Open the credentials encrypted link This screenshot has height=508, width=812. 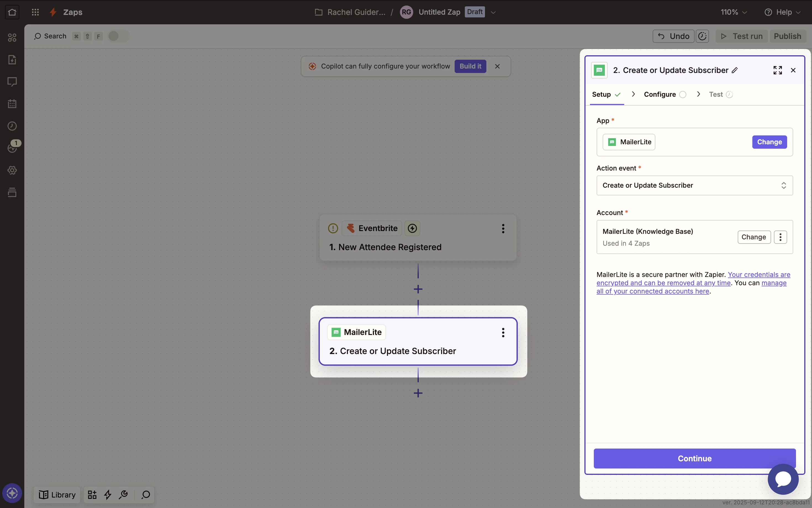coord(694,279)
